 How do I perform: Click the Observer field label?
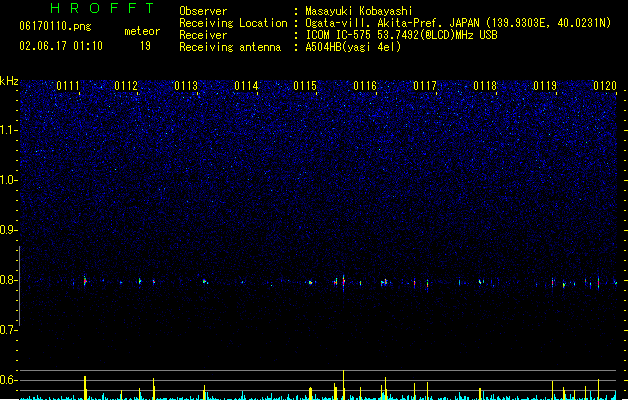(203, 11)
